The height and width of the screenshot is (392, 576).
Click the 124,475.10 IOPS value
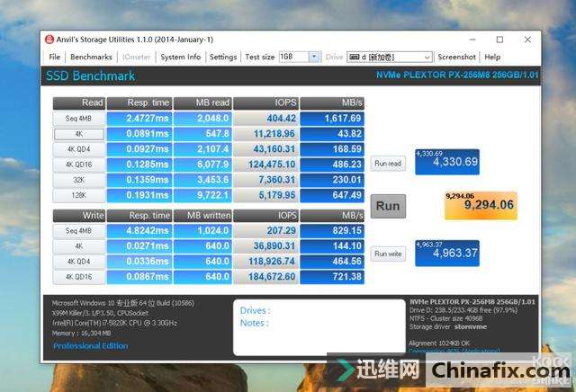pyautogui.click(x=266, y=165)
